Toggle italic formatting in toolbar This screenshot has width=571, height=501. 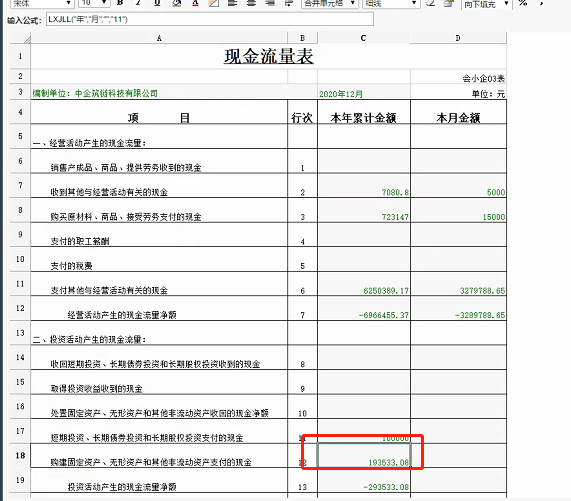coord(138,3)
